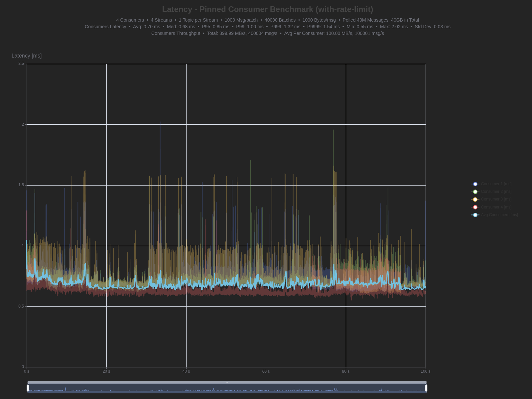Click the Consumers Throughput summary line
Screen dimensions: 532x399
[267, 33]
